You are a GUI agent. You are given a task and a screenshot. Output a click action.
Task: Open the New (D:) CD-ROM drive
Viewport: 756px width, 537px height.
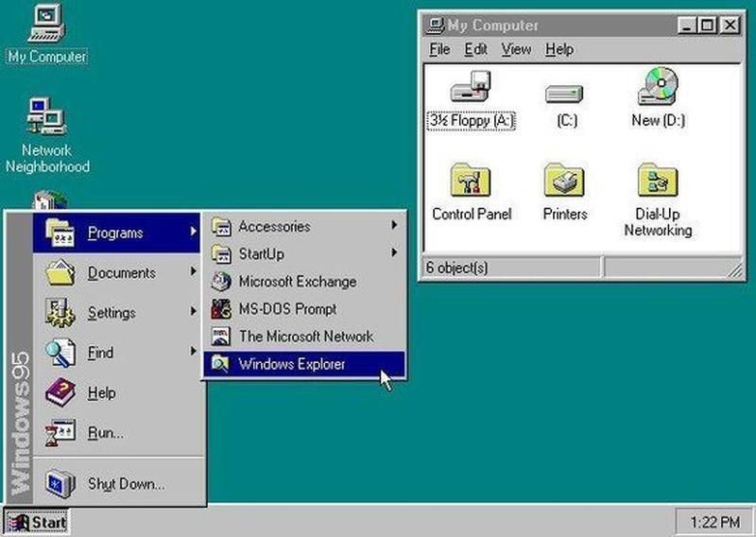tap(658, 90)
